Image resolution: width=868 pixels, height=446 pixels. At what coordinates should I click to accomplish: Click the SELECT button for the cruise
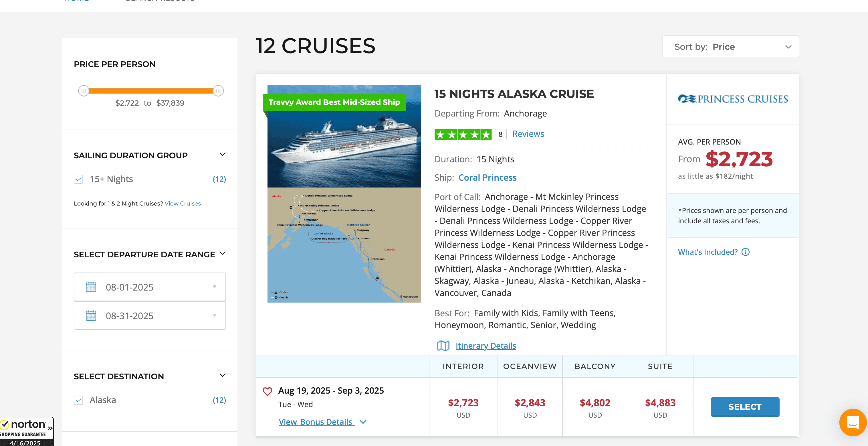[745, 407]
